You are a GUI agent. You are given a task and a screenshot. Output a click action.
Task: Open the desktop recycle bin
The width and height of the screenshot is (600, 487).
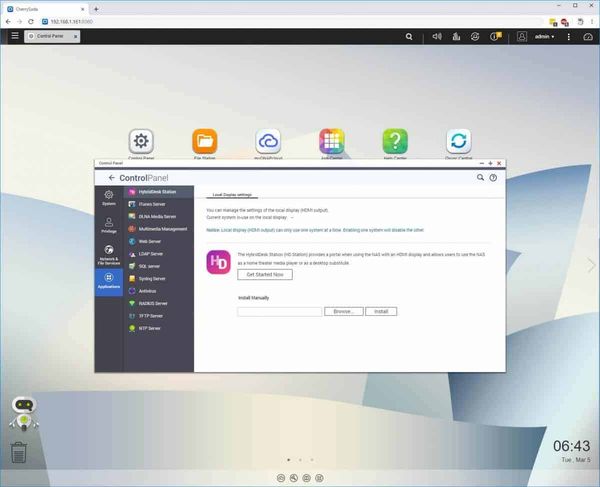[x=18, y=452]
